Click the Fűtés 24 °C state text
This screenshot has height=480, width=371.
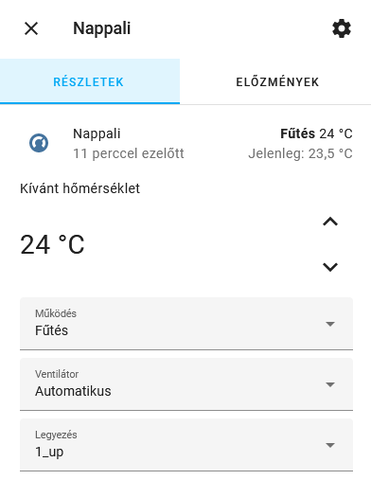pos(316,134)
